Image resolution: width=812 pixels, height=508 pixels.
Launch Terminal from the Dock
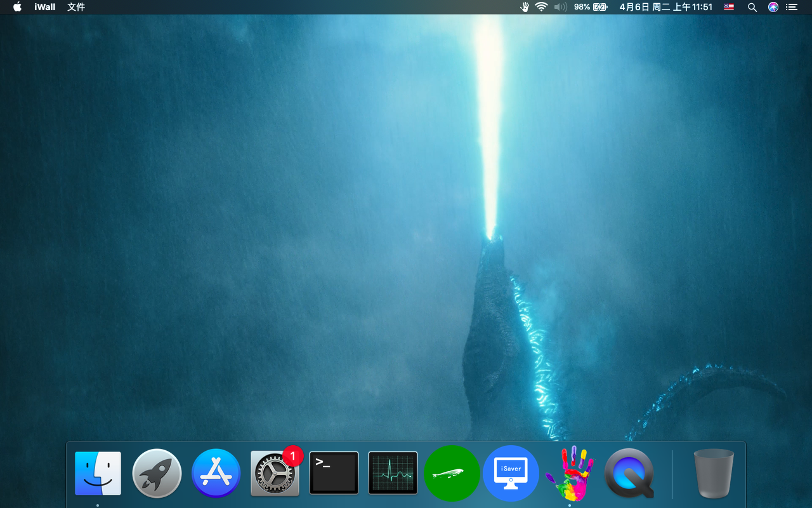[x=334, y=473]
